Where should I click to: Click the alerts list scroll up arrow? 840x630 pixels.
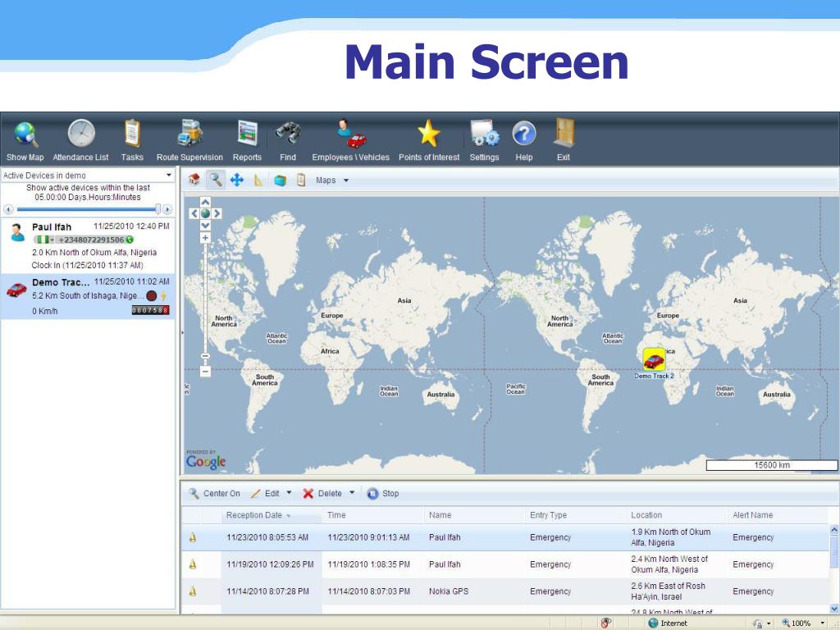point(834,530)
